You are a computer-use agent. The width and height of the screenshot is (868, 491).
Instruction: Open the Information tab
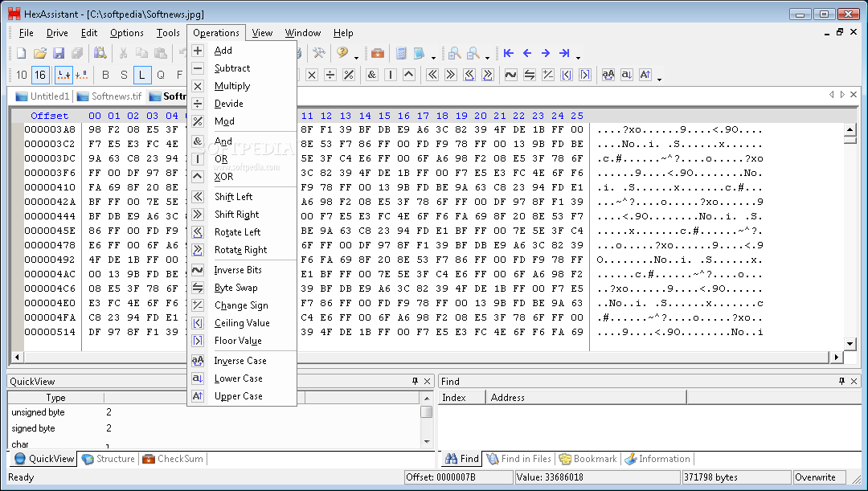(x=657, y=459)
